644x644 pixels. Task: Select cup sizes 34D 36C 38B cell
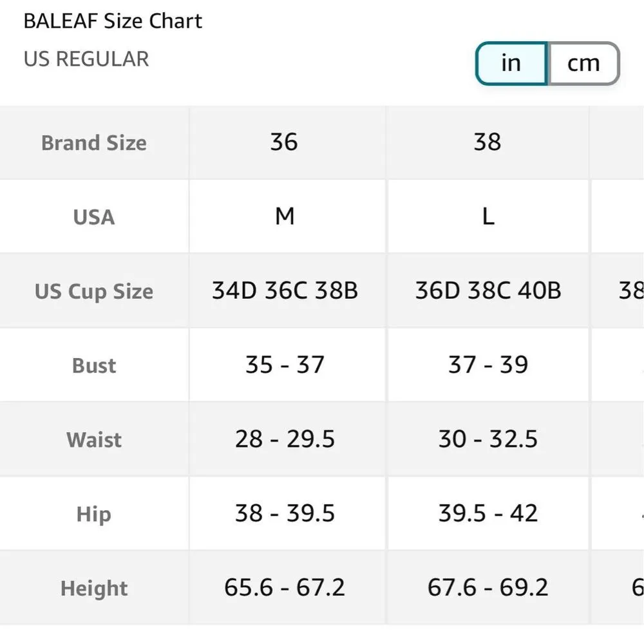[287, 291]
